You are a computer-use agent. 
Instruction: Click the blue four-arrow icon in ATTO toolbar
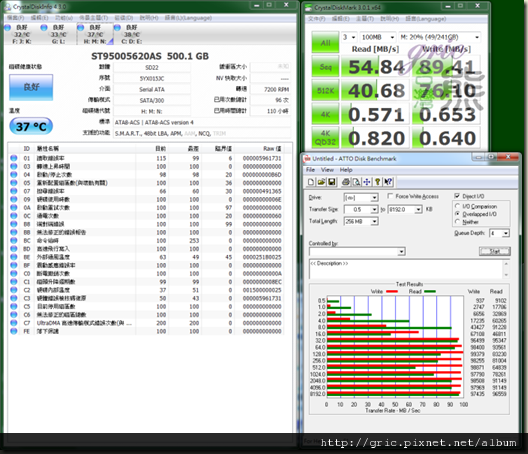click(367, 182)
